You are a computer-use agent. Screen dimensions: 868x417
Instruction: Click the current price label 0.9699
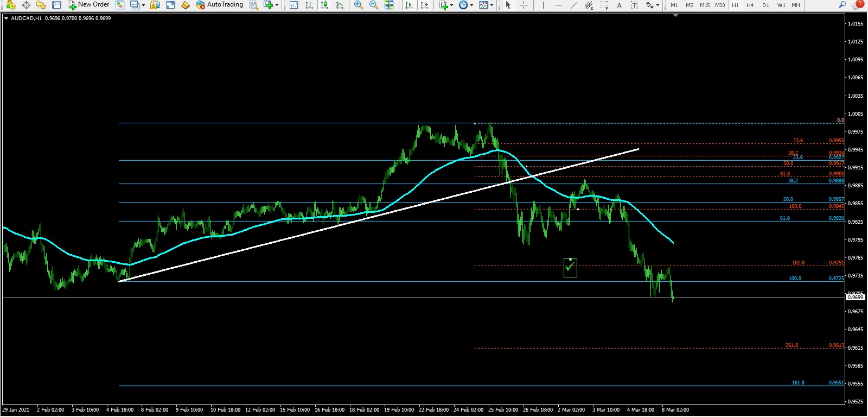856,297
